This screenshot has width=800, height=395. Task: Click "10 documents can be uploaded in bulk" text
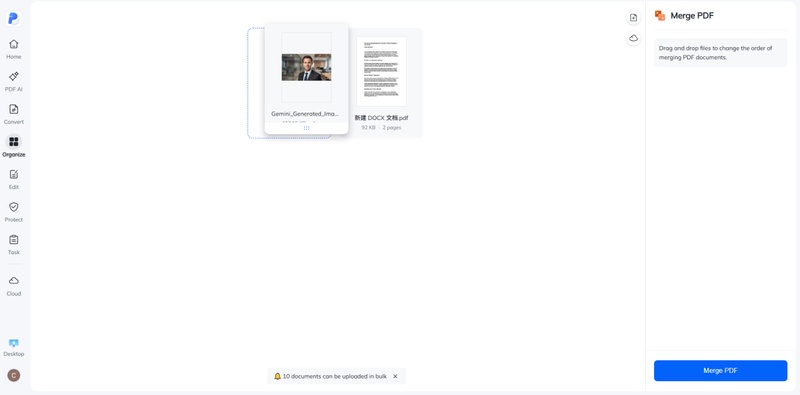point(335,376)
